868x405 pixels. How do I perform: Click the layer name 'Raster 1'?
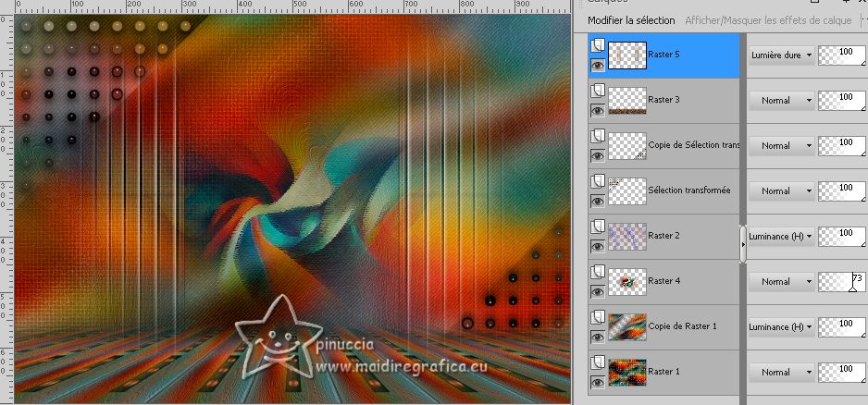(x=663, y=372)
